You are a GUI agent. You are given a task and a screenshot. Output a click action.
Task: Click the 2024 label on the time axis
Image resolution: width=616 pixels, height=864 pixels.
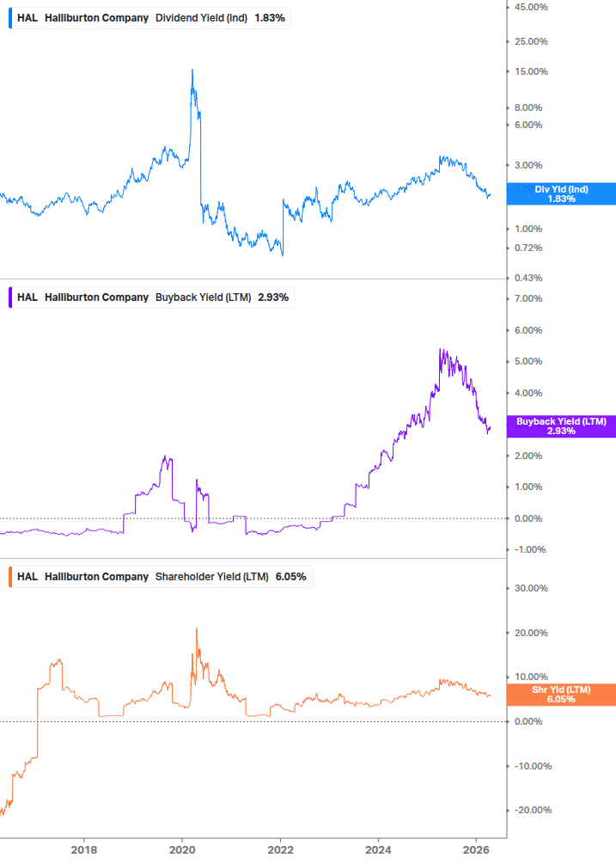pos(378,850)
